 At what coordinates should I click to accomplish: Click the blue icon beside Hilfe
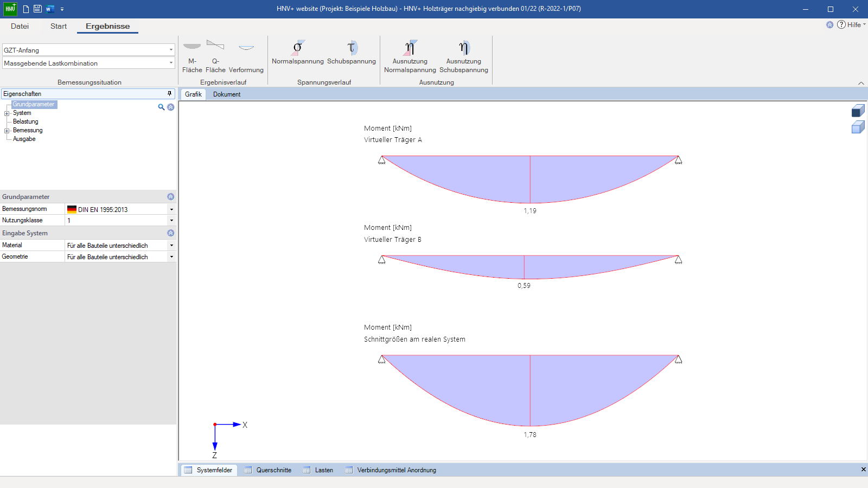(829, 24)
